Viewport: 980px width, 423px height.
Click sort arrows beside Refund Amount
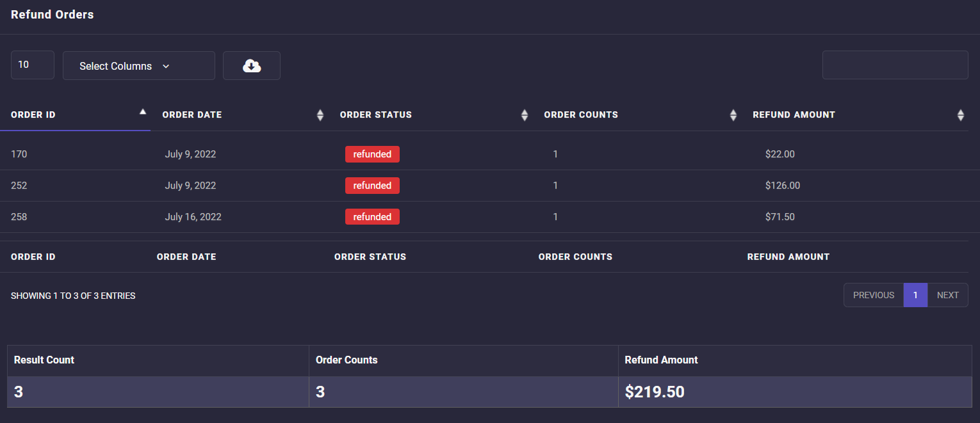(960, 115)
